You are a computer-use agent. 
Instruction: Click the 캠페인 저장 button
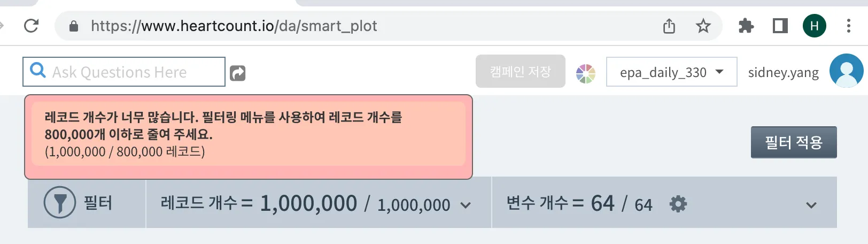(520, 71)
